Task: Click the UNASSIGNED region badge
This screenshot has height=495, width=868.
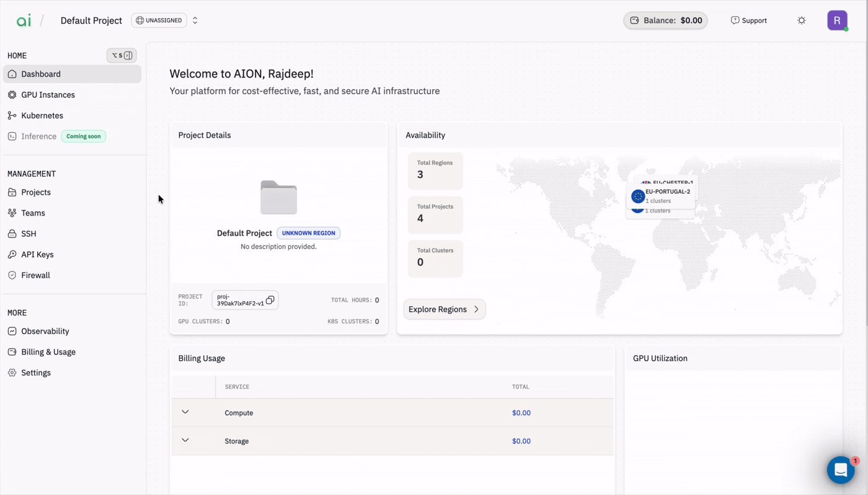Action: tap(159, 20)
